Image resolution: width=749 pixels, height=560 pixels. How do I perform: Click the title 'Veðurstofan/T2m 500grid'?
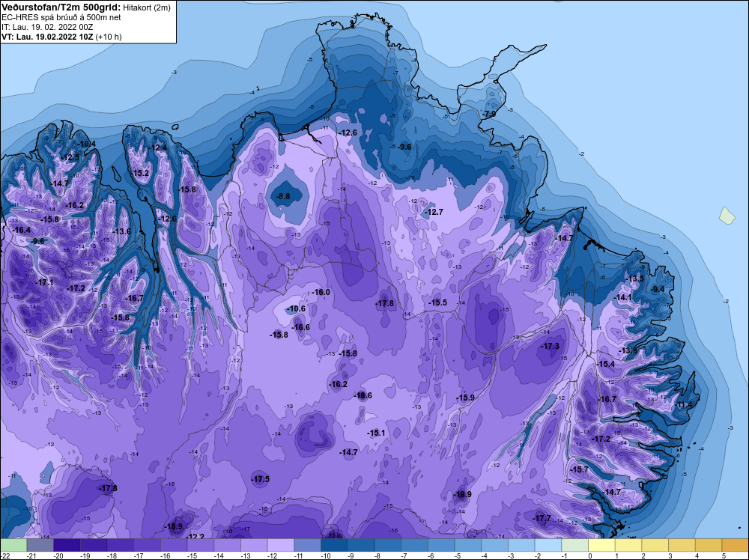coord(61,7)
